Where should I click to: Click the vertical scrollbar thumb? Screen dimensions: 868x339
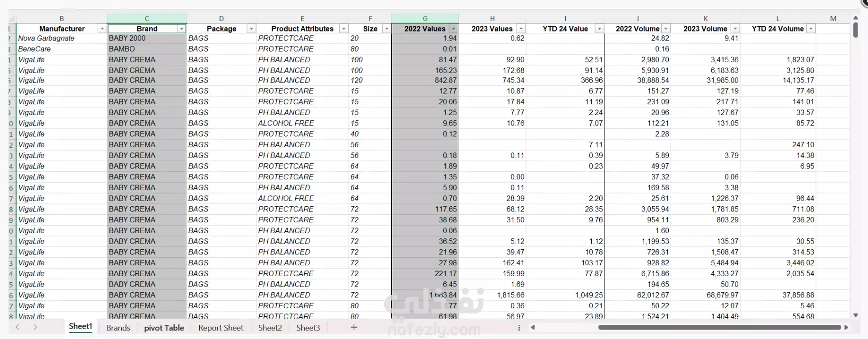855,30
